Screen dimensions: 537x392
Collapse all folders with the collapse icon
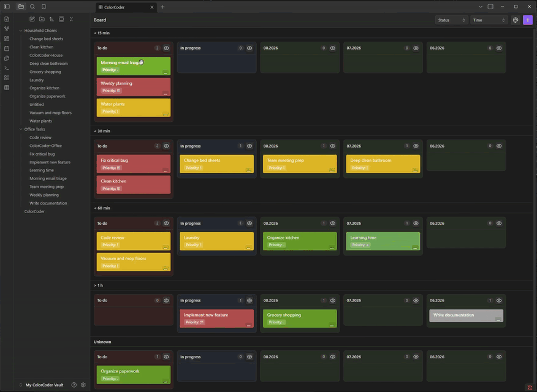pyautogui.click(x=71, y=19)
